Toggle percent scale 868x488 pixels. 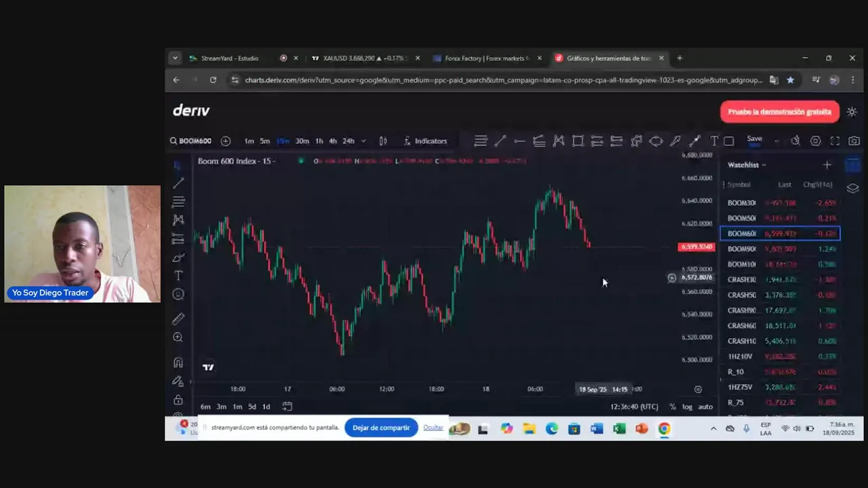point(673,407)
